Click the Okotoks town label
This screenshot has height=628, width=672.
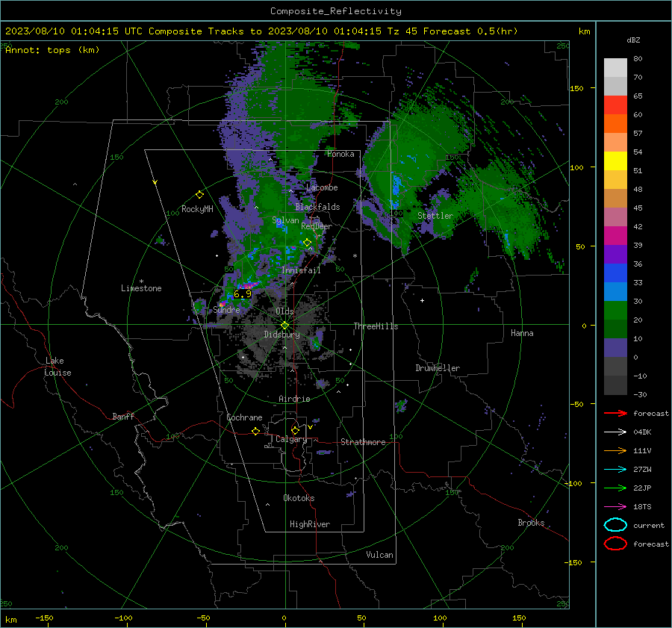click(x=299, y=498)
